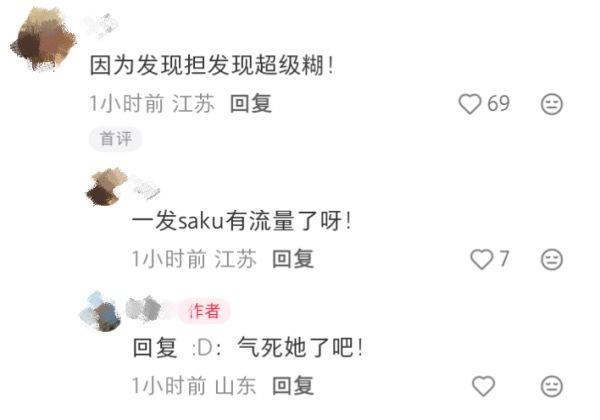Click the 首评 badge
Screen dimensions: 600x420
[116, 138]
